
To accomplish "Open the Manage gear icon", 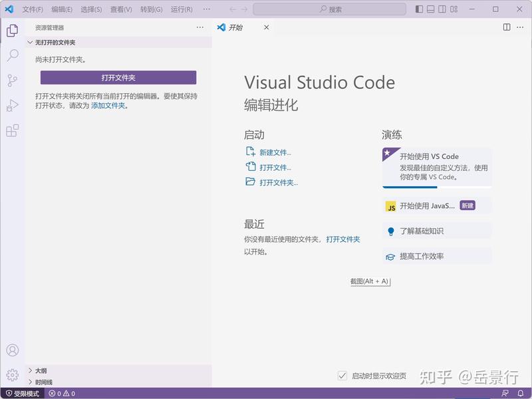I will pyautogui.click(x=12, y=375).
